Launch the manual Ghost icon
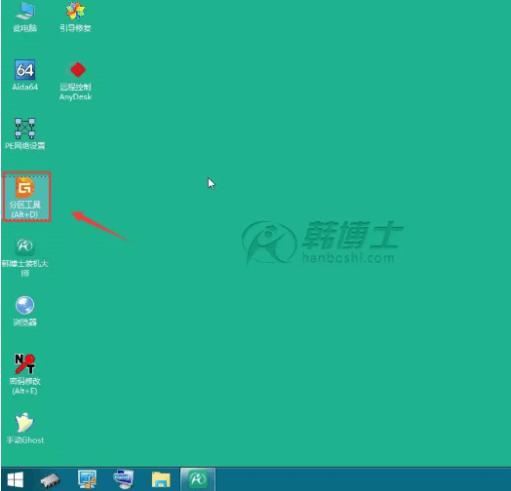The image size is (511, 491). point(25,429)
